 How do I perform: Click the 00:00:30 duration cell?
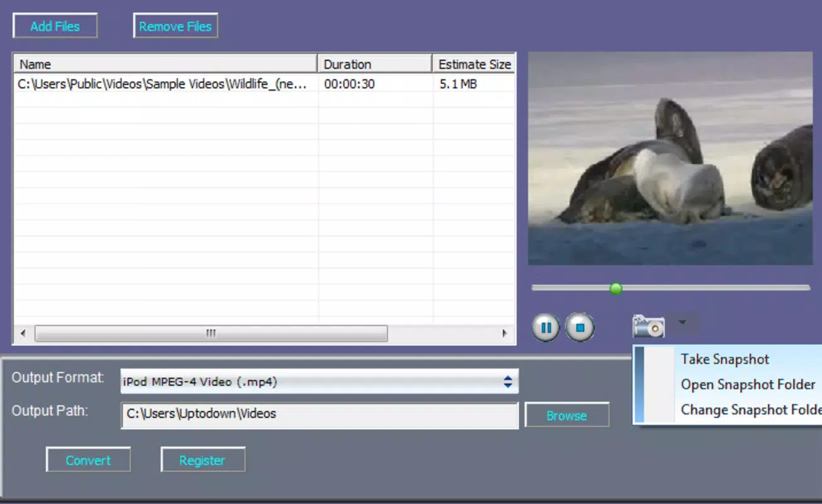(350, 83)
